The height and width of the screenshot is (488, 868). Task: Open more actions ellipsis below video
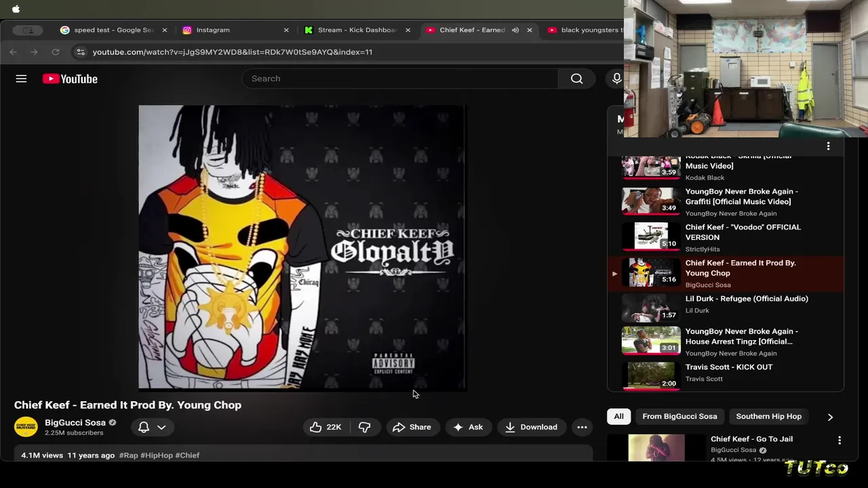pos(582,427)
